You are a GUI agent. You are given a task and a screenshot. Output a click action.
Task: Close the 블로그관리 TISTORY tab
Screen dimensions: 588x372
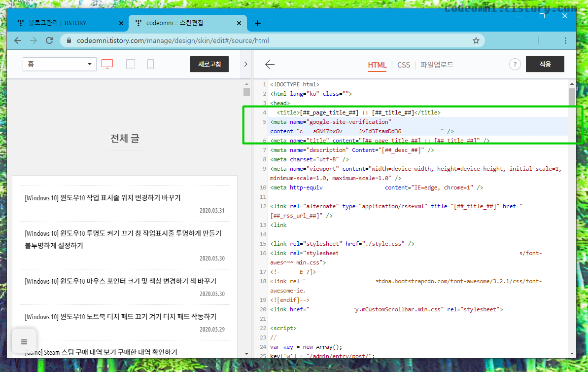[121, 23]
